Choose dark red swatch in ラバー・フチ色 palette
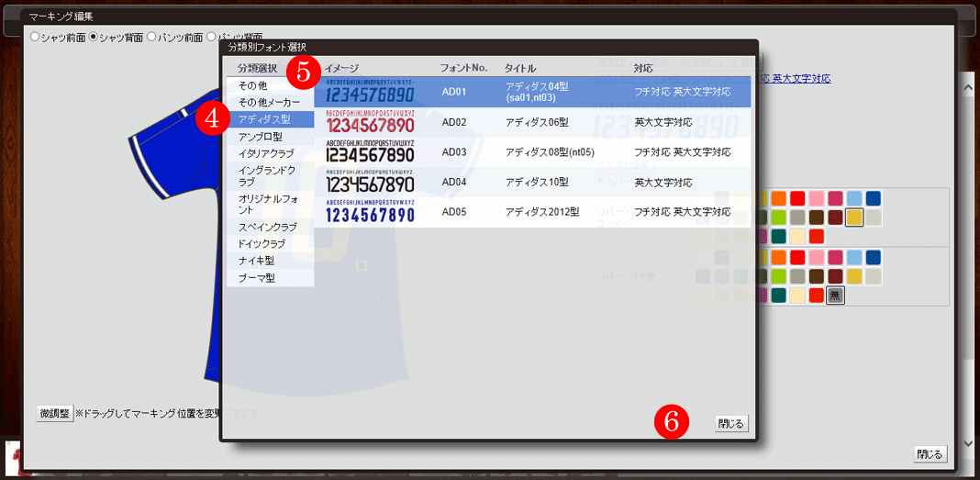Image resolution: width=980 pixels, height=480 pixels. pyautogui.click(x=836, y=276)
